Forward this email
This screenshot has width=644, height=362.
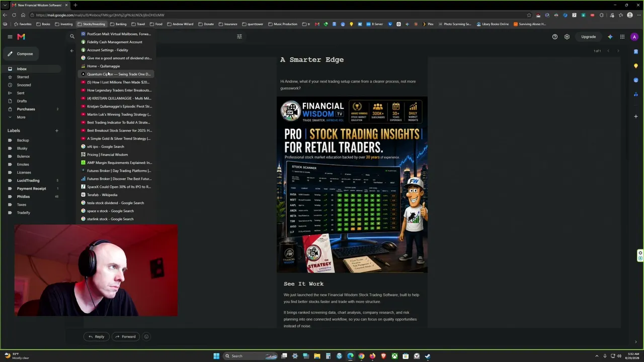pos(125,337)
